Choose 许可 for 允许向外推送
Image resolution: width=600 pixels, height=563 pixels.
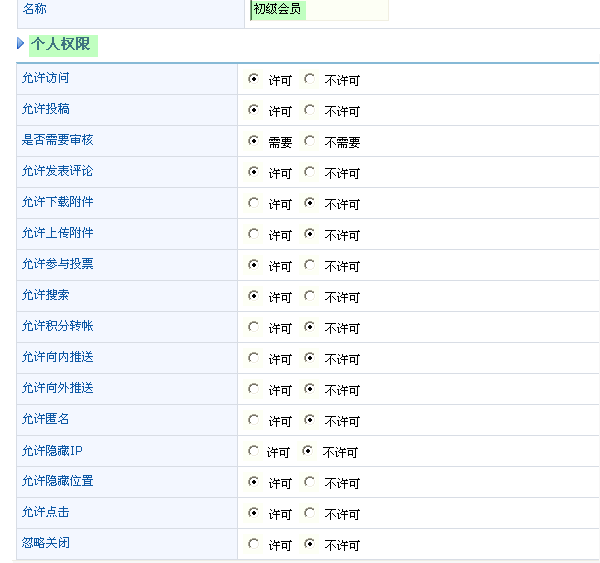coord(254,389)
